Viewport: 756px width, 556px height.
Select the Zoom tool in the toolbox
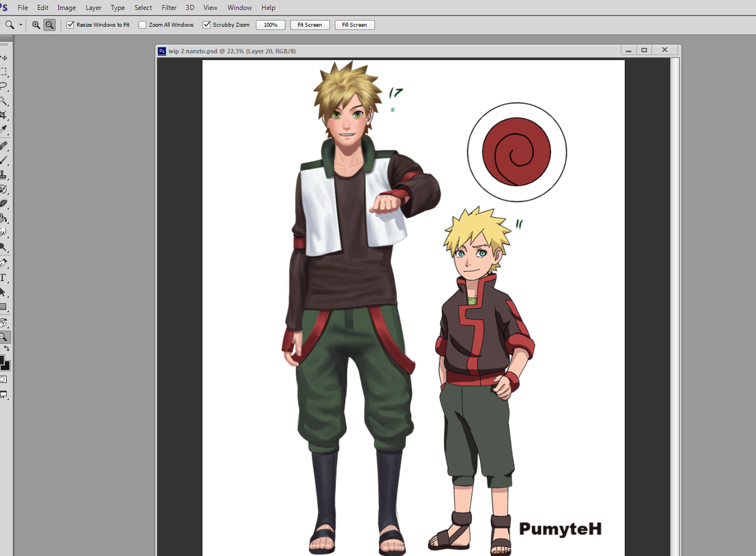pos(4,337)
